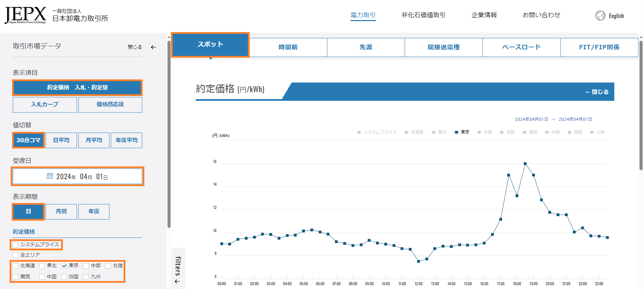Open the 電力取引 navigation menu
This screenshot has width=644, height=289.
[363, 15]
